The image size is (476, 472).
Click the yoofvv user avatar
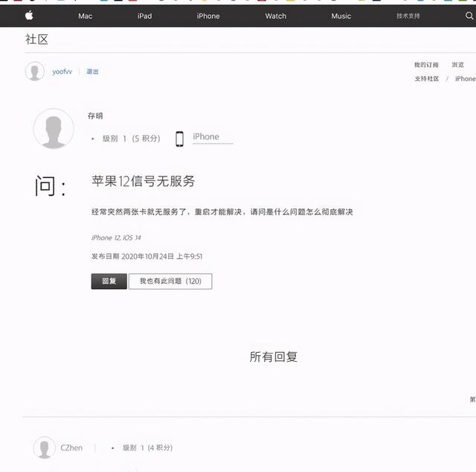[35, 71]
